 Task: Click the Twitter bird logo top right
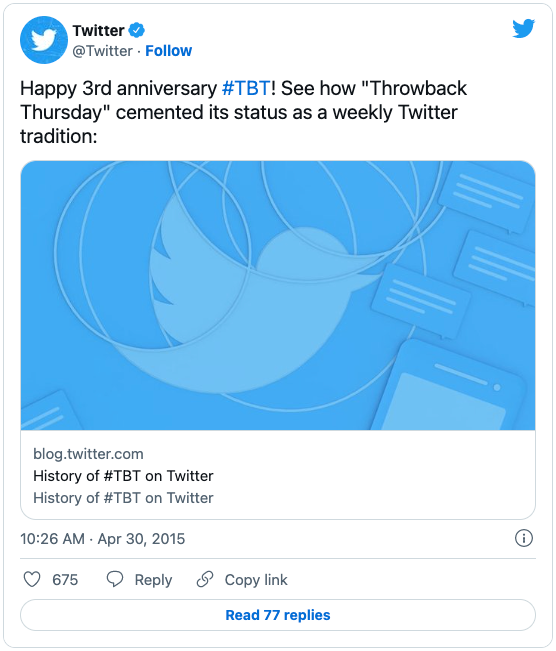click(x=523, y=28)
